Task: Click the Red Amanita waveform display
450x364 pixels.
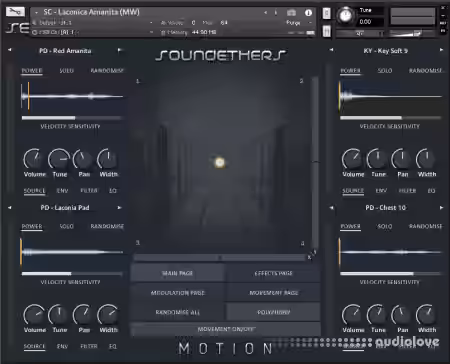Action: click(72, 97)
